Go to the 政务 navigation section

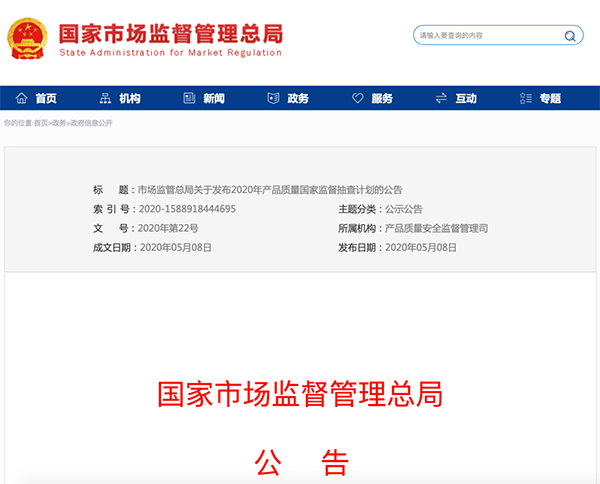298,99
